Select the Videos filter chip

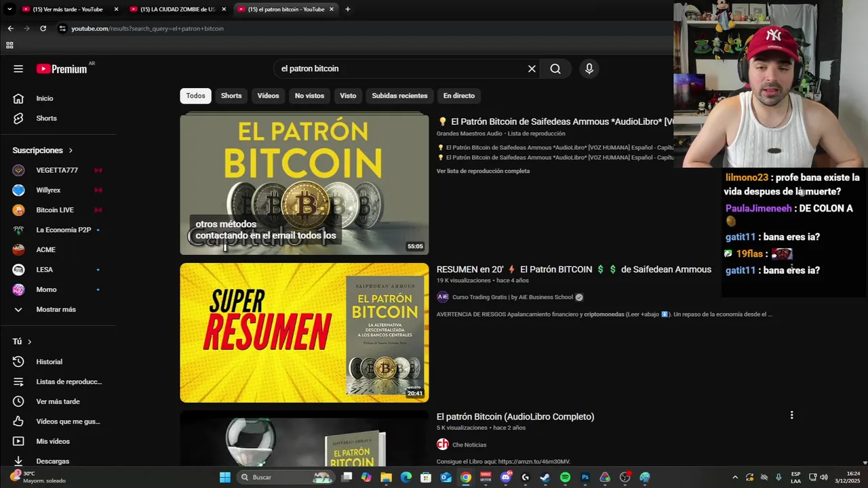tap(268, 96)
